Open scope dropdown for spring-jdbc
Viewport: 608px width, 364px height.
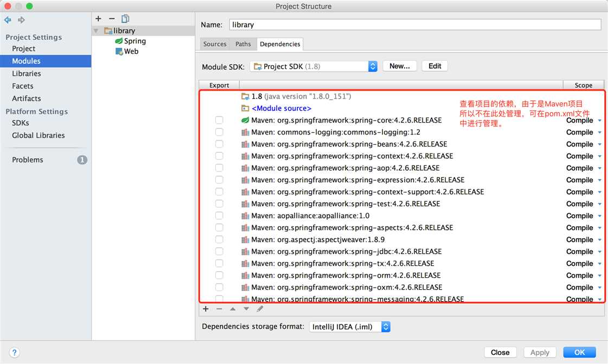(x=599, y=252)
